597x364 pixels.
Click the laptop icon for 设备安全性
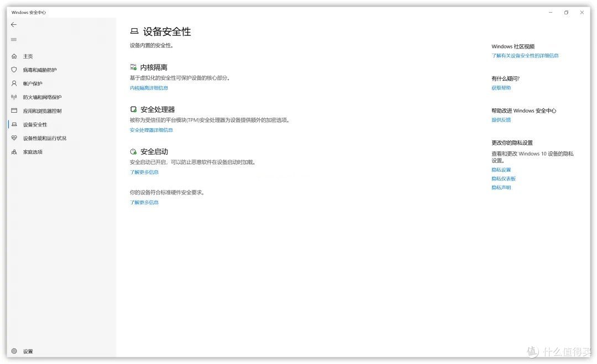click(14, 124)
